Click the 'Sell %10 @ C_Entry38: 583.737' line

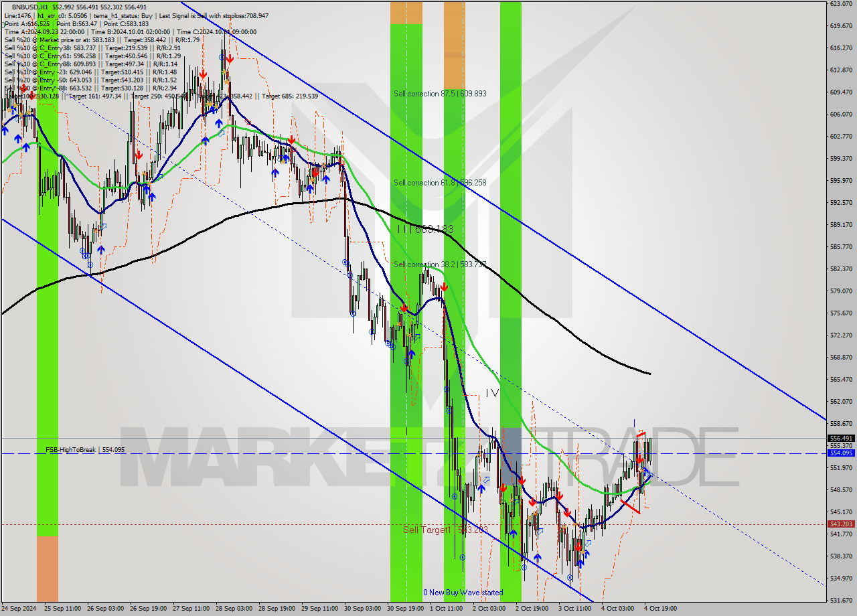click(92, 48)
